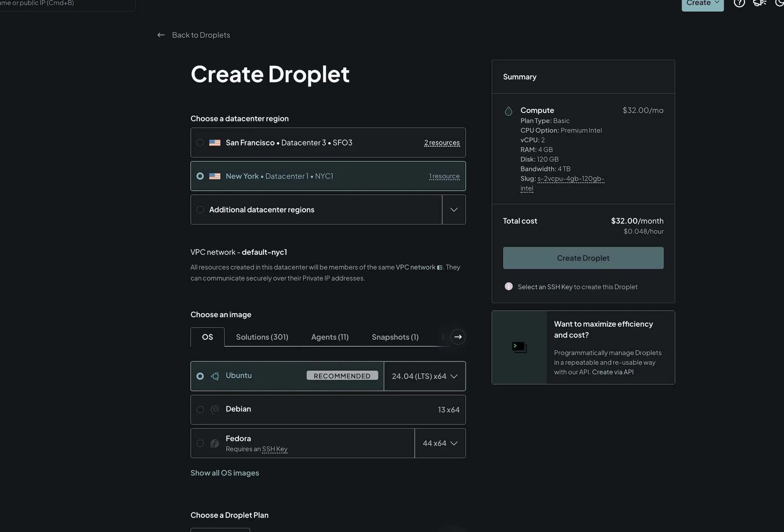The height and width of the screenshot is (532, 784).
Task: Expand the Additional datacenter regions chevron
Action: click(454, 210)
